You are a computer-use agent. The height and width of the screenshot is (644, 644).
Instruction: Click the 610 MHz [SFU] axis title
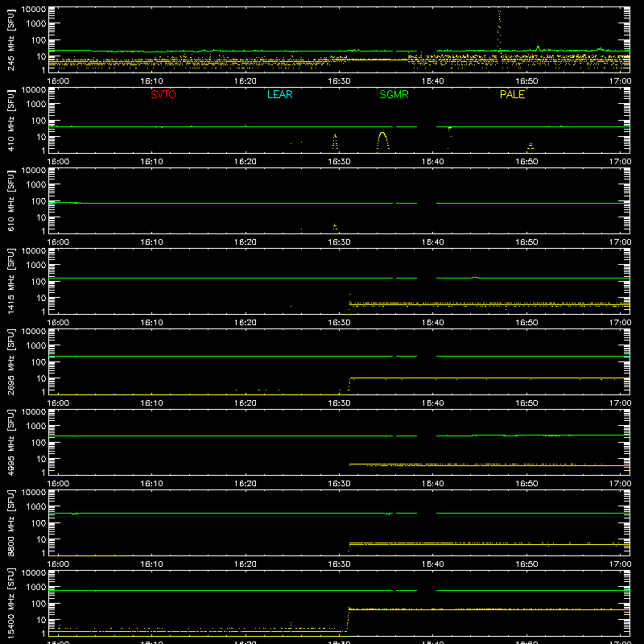coord(11,200)
